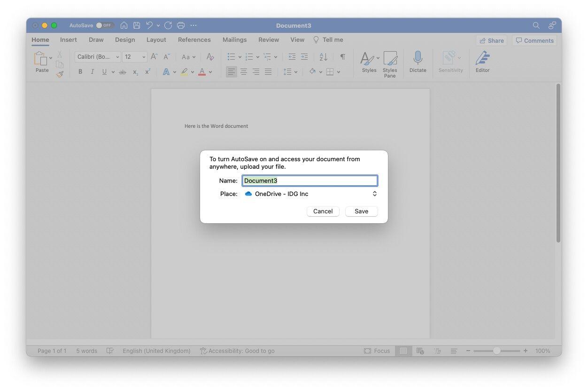Viewport: 588px width, 391px height.
Task: Cancel the upload dialog
Action: (x=323, y=211)
